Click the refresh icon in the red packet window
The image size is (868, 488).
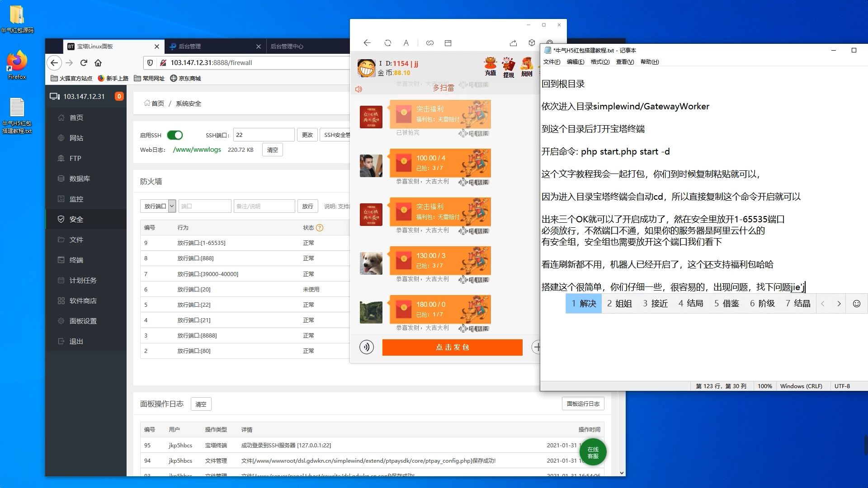387,43
